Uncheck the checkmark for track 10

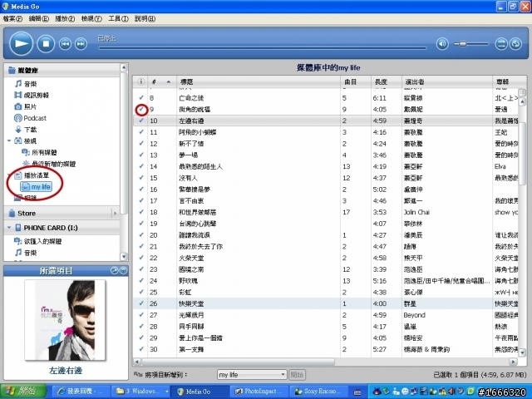[141, 121]
